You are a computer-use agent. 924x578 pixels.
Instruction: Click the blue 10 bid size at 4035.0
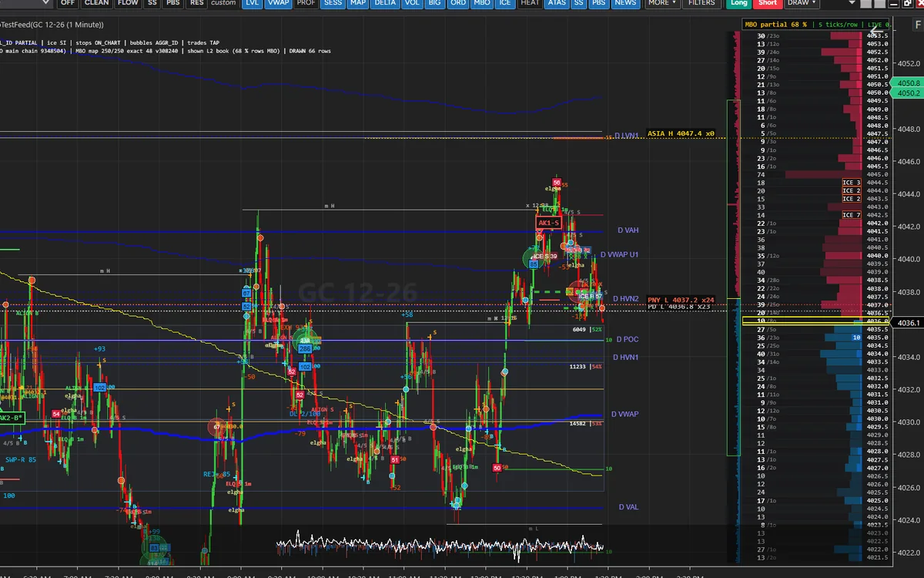(x=855, y=338)
